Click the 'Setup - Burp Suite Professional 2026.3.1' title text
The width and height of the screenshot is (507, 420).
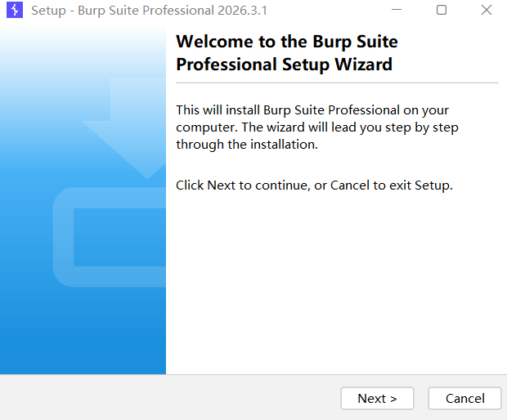tap(149, 11)
